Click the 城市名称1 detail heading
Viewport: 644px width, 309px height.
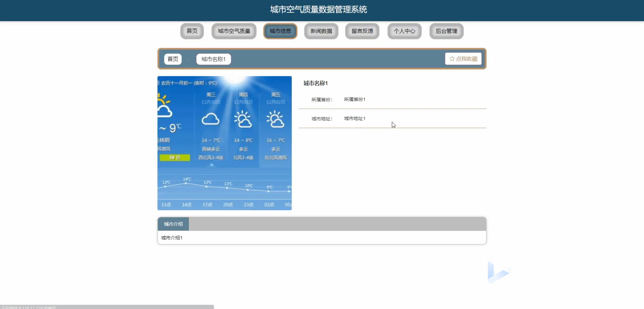[315, 83]
